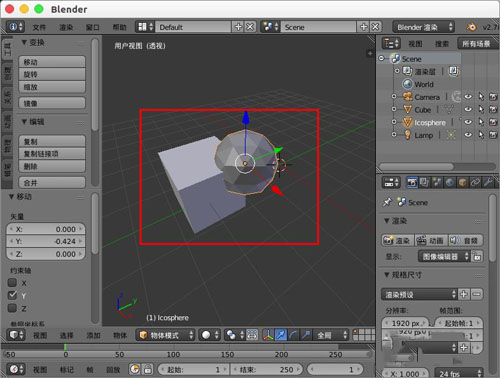Click the pin icon beside Scene
This screenshot has width=500, height=378.
(387, 202)
